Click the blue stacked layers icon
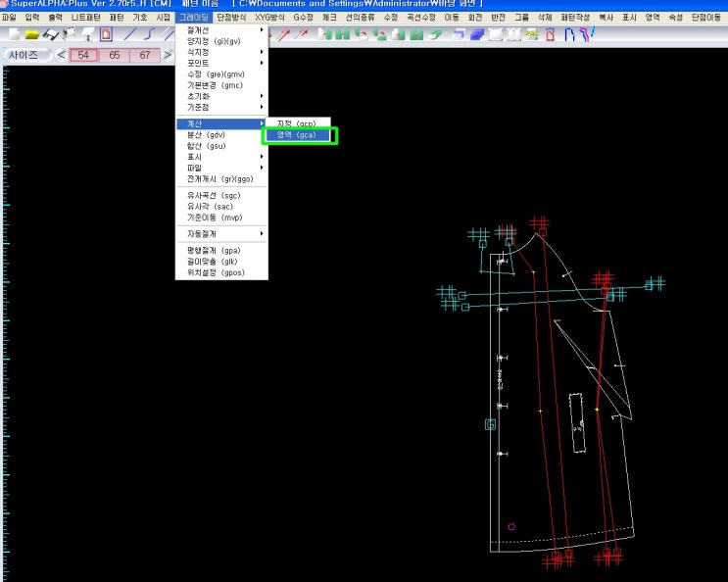Image resolution: width=728 pixels, height=582 pixels. tap(477, 34)
